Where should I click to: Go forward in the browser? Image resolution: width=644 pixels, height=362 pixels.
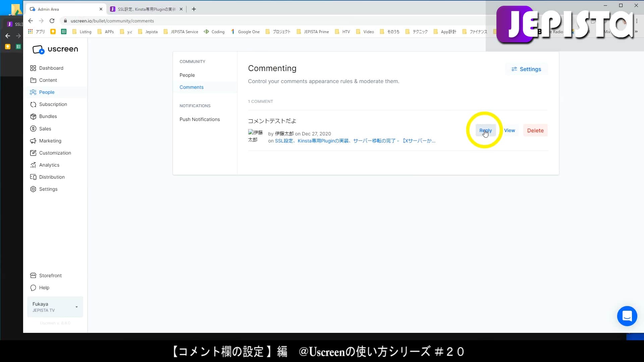coord(41,21)
